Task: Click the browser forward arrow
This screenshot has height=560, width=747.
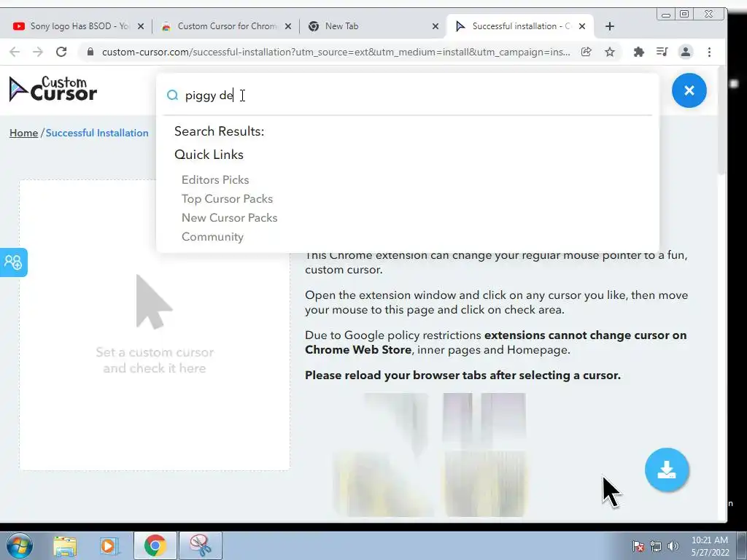Action: tap(38, 52)
